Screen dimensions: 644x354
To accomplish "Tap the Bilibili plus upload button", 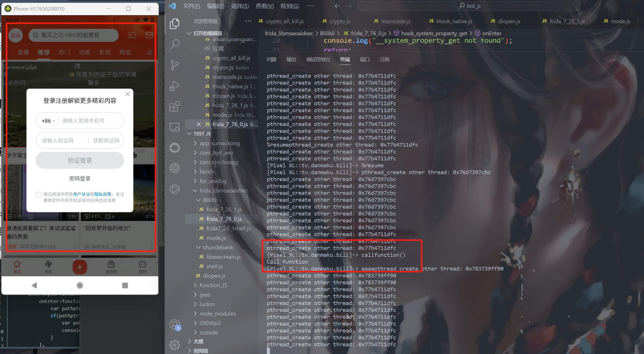I will [x=80, y=267].
